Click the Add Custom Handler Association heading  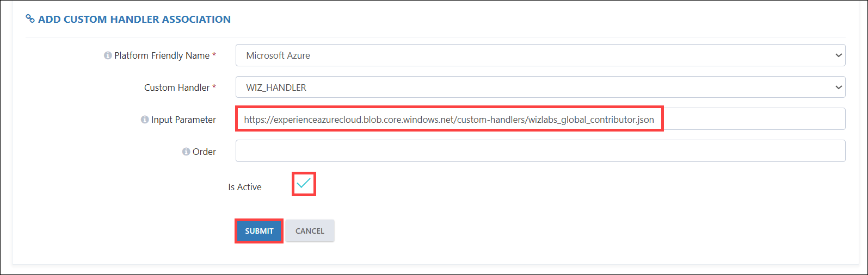coord(134,19)
